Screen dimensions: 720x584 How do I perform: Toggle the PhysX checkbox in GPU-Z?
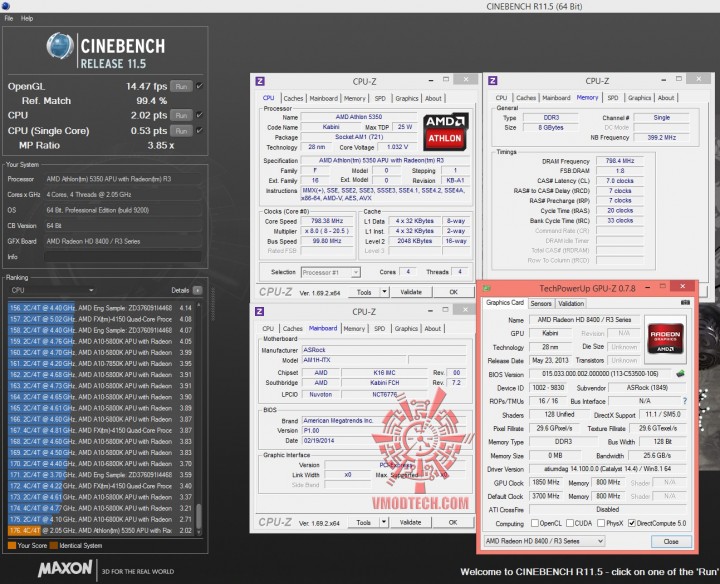click(x=601, y=523)
